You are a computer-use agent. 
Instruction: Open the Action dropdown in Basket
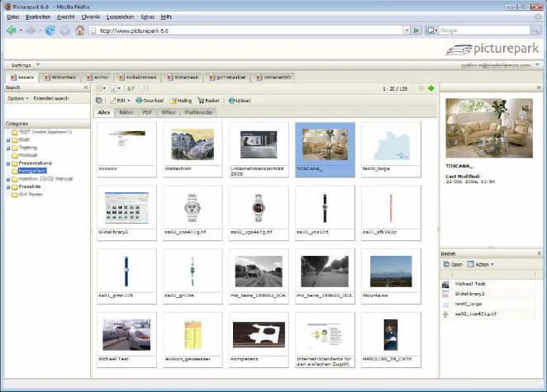(x=483, y=264)
